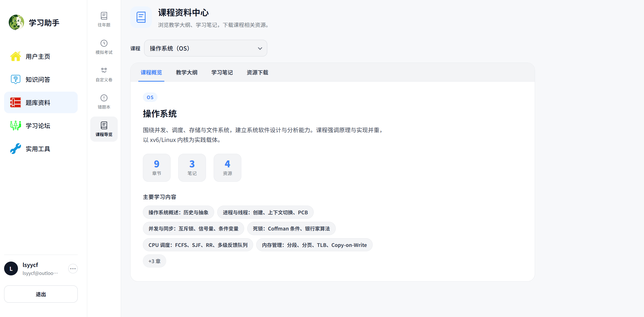The width and height of the screenshot is (644, 317).
Task: Click the 模拟考试 label text
Action: pyautogui.click(x=104, y=52)
